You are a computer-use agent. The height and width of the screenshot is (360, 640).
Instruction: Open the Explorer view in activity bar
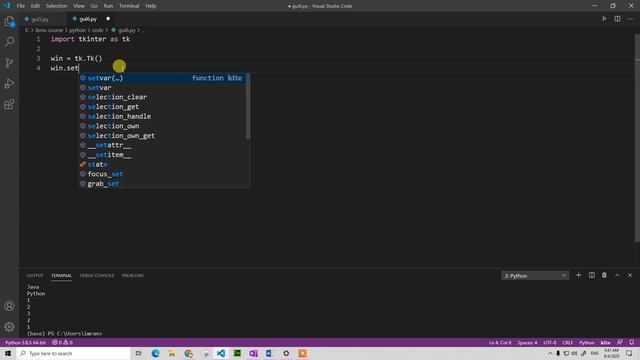(x=9, y=21)
